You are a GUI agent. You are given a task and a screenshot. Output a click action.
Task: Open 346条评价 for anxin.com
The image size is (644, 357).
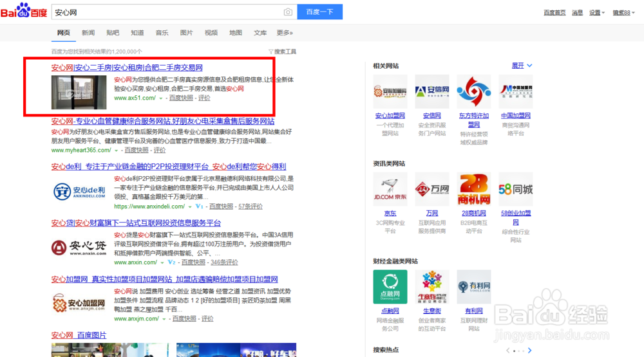[224, 262]
